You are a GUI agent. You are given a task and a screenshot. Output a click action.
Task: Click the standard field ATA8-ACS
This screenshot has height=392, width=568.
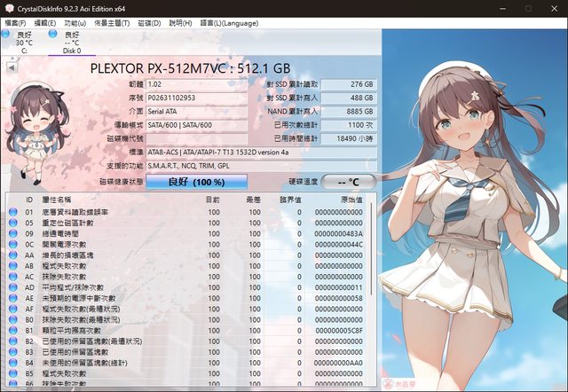coord(261,153)
